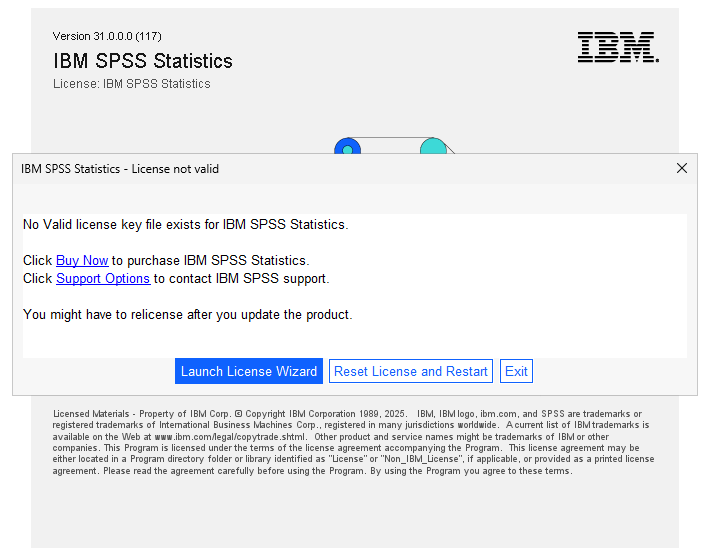Click the 'No Valid license key file' message
The height and width of the screenshot is (554, 707).
(x=185, y=224)
